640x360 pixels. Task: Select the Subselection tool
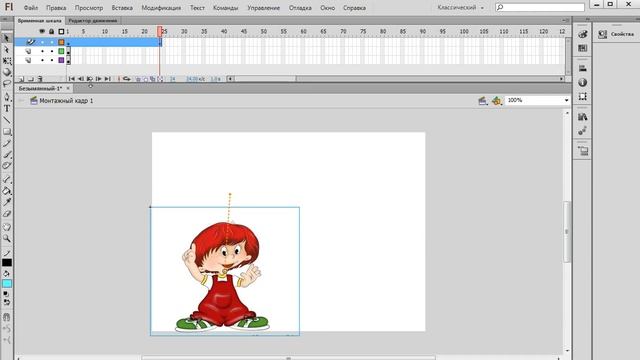click(7, 49)
